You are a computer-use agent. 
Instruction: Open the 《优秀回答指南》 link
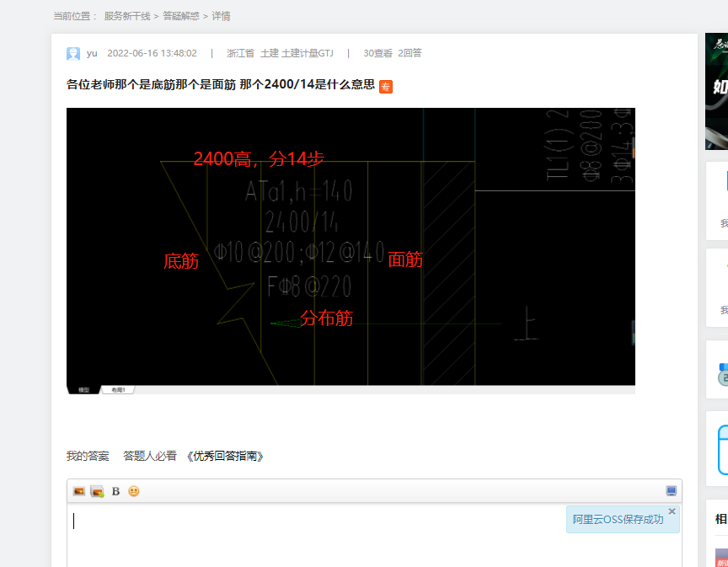click(225, 457)
